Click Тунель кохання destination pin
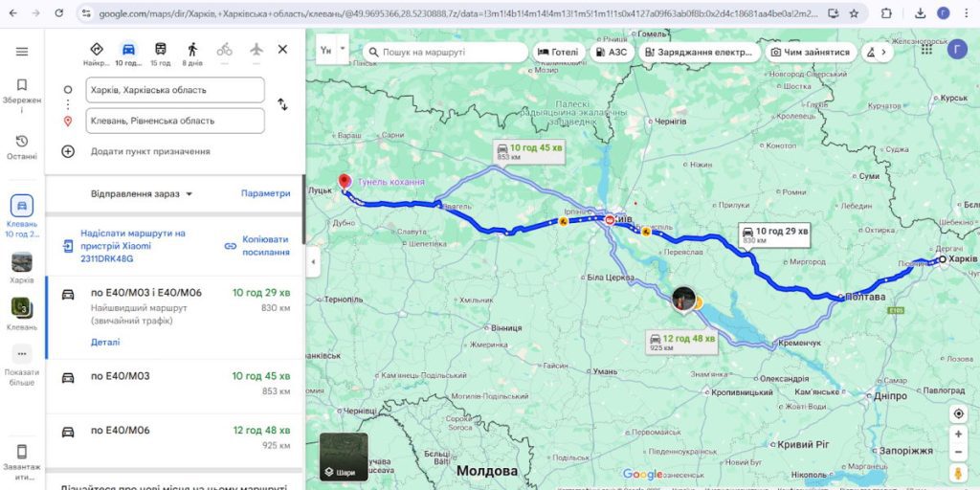980x490 pixels. (344, 182)
